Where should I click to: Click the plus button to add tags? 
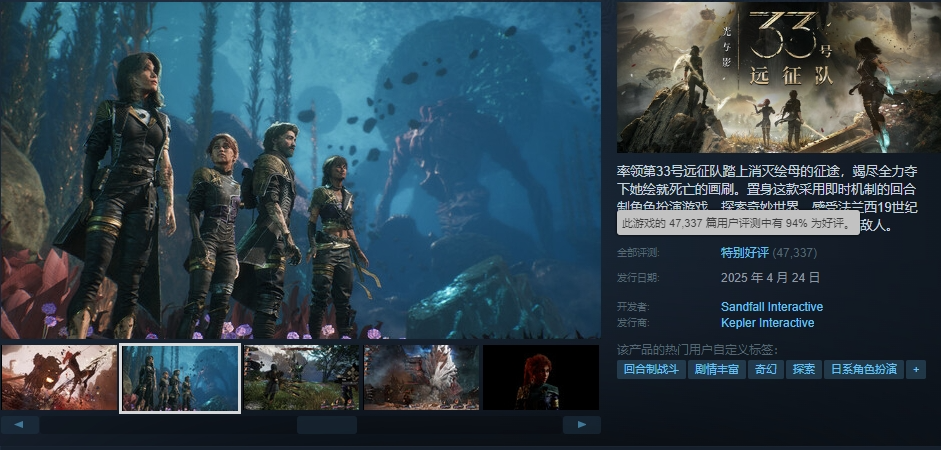point(914,369)
